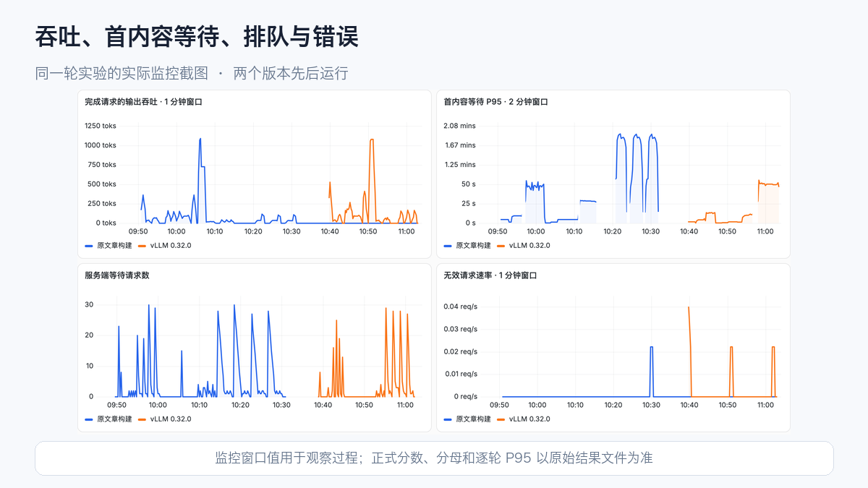Click 10:40 time label in 输出吞吐 panel
Viewport: 868px width, 488px height.
(330, 231)
